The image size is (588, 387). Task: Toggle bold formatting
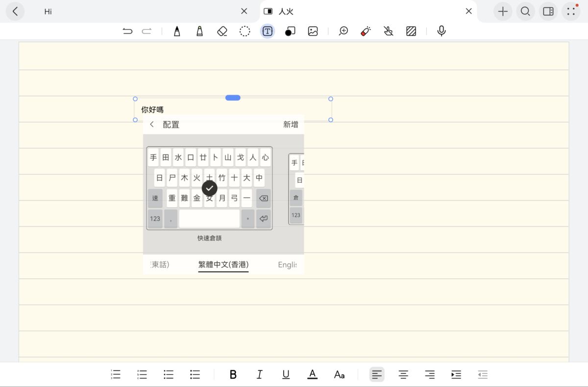(x=233, y=374)
